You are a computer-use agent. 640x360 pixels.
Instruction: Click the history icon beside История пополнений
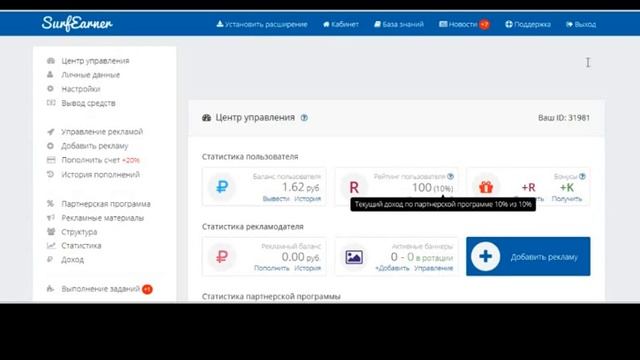click(x=50, y=174)
